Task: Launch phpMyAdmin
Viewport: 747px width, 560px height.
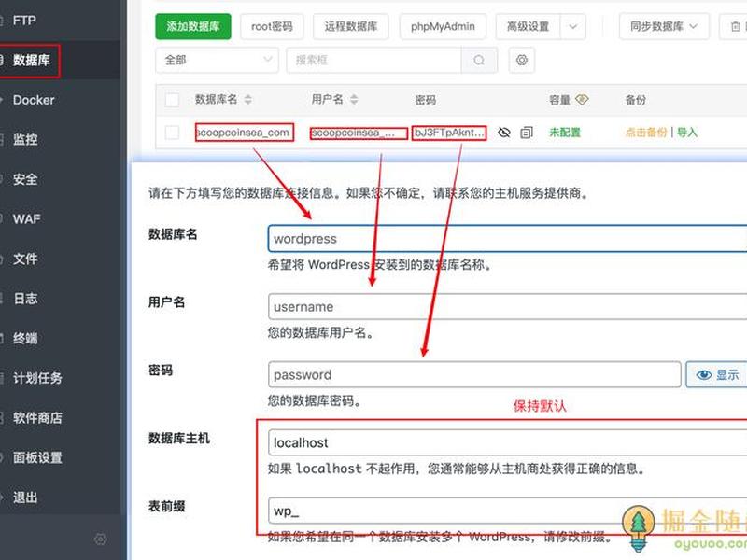Action: tap(443, 26)
